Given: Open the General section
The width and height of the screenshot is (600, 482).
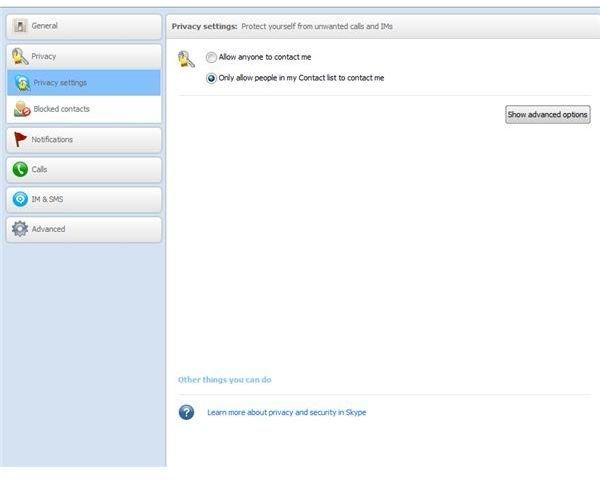Looking at the screenshot, I should 84,27.
